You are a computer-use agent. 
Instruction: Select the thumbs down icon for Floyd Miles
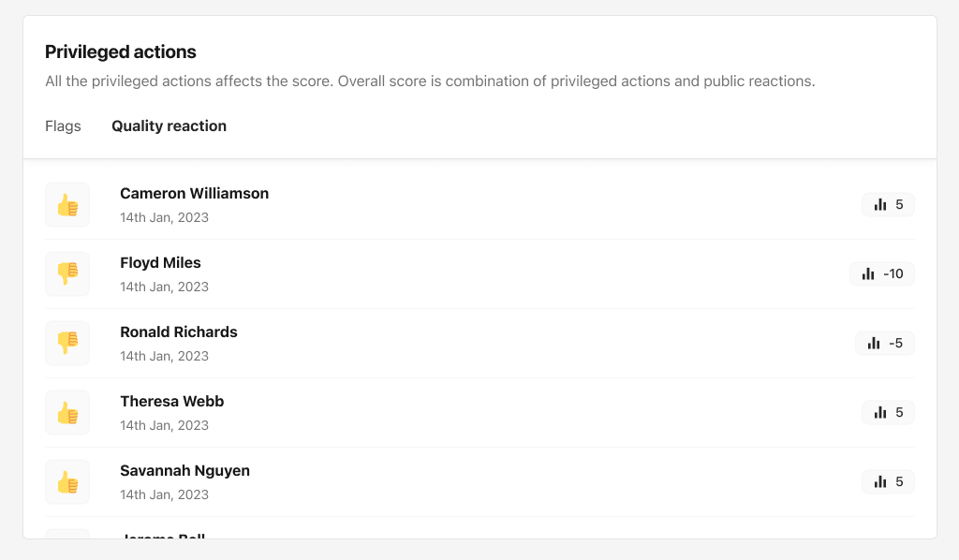[66, 273]
